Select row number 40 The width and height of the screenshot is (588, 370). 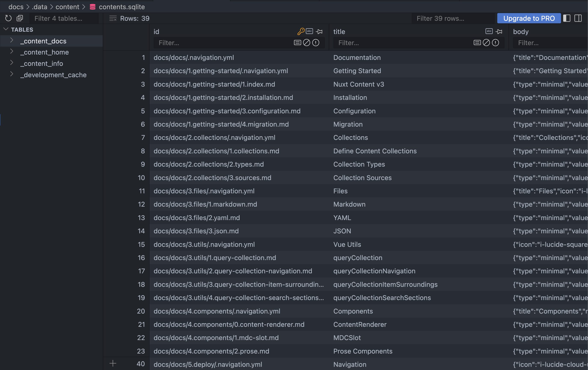tap(141, 364)
